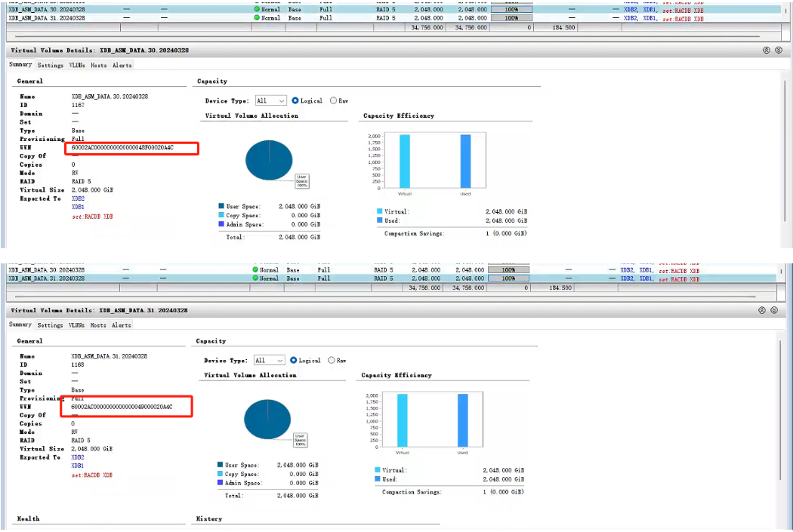
Task: Click the History section heading
Action: pyautogui.click(x=209, y=518)
